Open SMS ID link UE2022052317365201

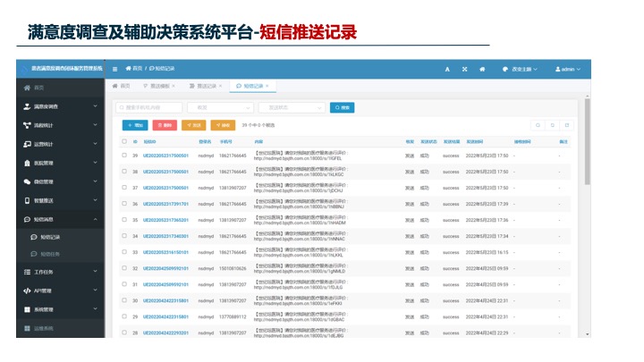tap(165, 221)
